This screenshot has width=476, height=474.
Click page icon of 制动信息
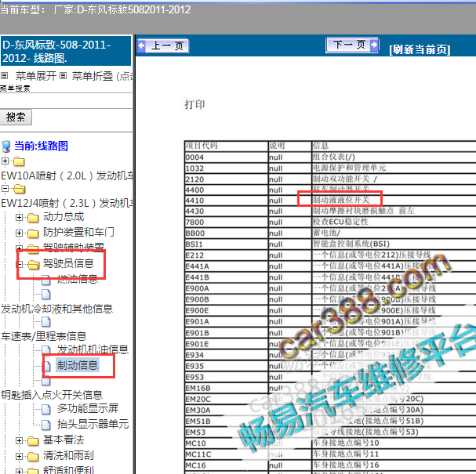click(x=47, y=367)
